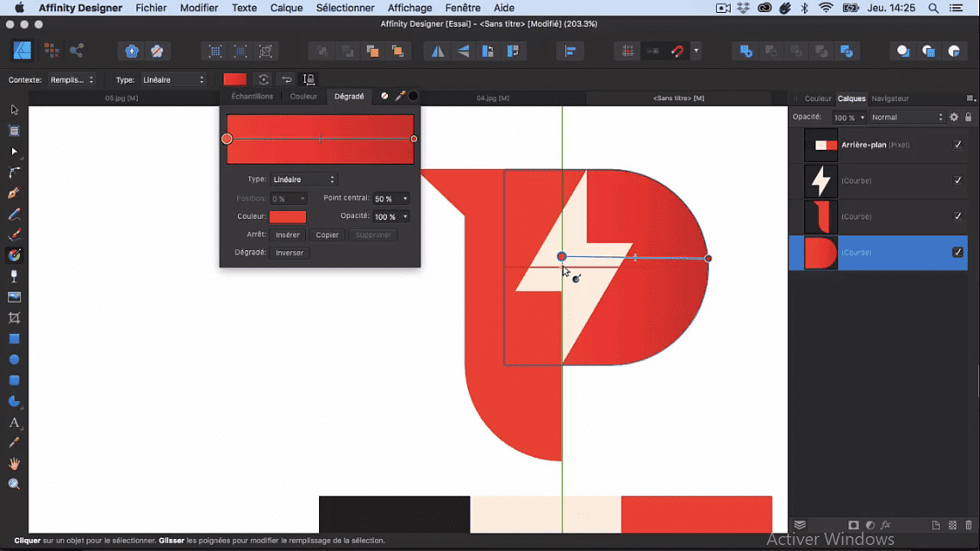980x551 pixels.
Task: Select the Move tool arrow
Action: tap(14, 110)
